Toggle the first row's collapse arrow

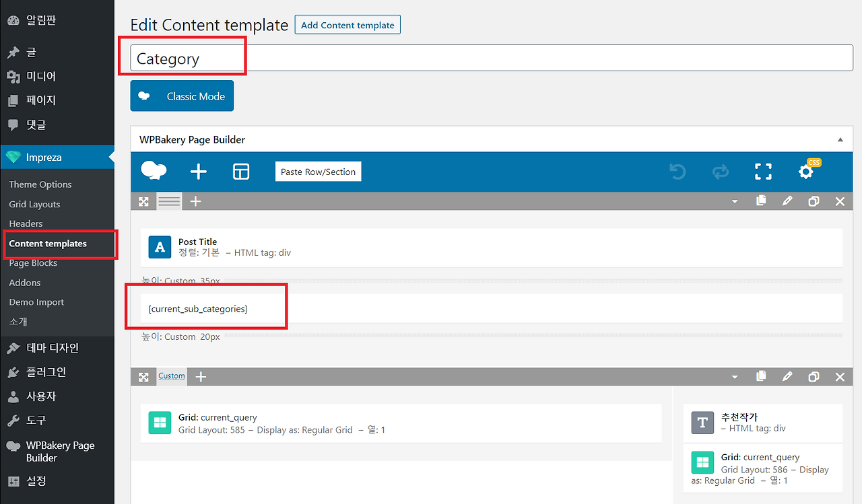coord(735,201)
